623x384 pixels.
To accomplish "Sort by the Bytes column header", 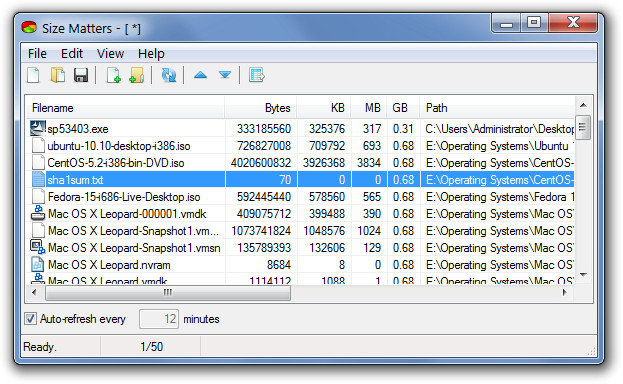I will (x=261, y=108).
